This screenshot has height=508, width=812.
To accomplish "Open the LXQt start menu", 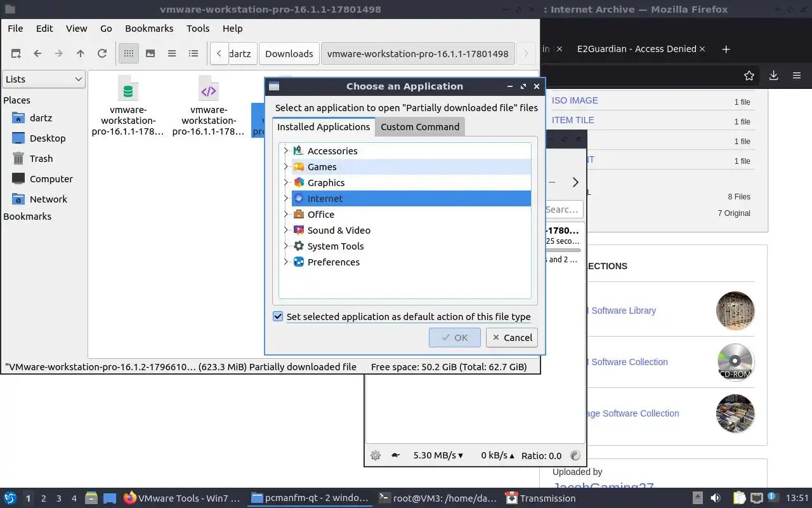I will click(x=10, y=498).
